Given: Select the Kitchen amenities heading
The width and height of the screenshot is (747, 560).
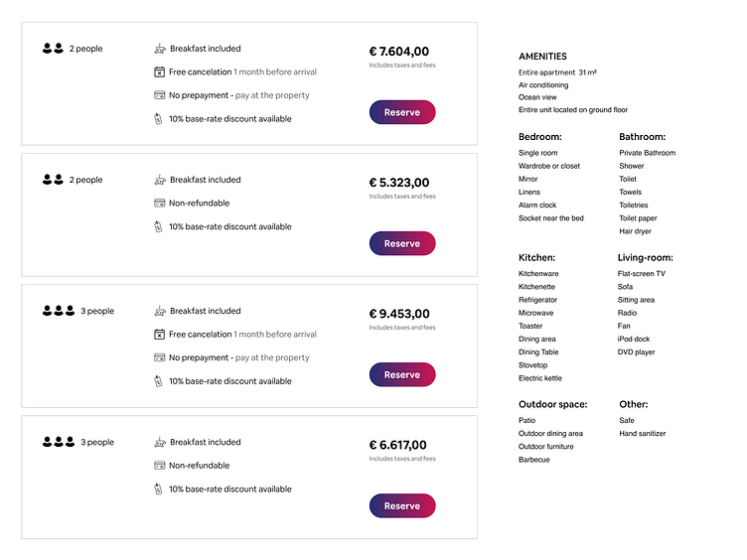Looking at the screenshot, I should pos(536,257).
